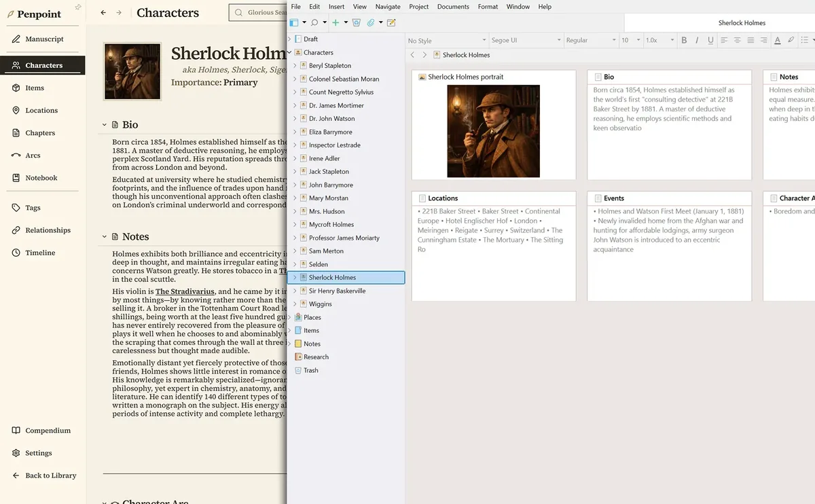Click the text color letter A swatch
The height and width of the screenshot is (504, 815).
click(x=778, y=40)
